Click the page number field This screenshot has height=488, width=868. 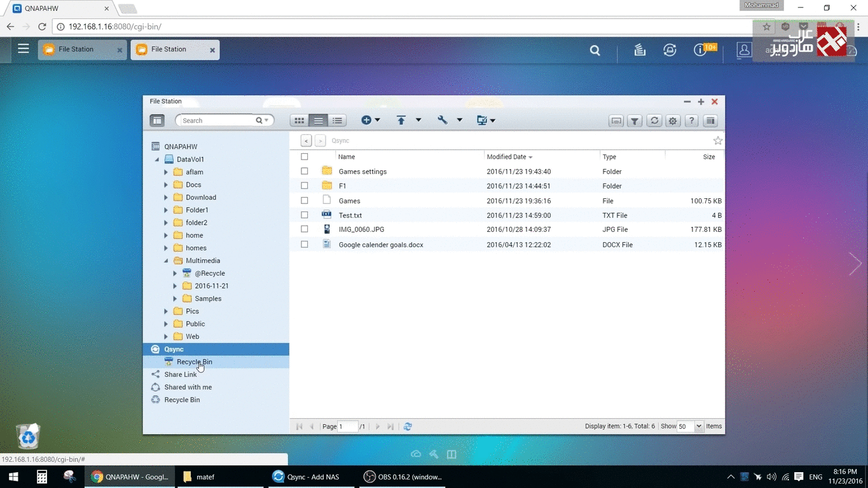pyautogui.click(x=348, y=426)
